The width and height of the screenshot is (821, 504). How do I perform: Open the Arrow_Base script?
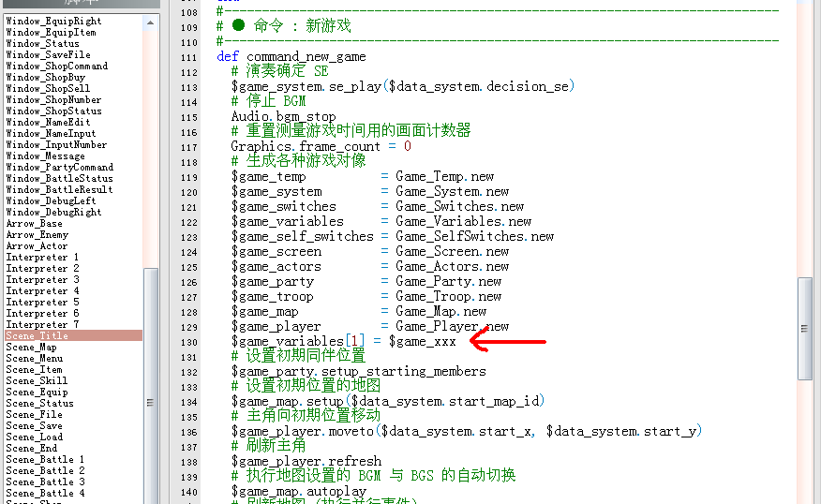coord(34,224)
